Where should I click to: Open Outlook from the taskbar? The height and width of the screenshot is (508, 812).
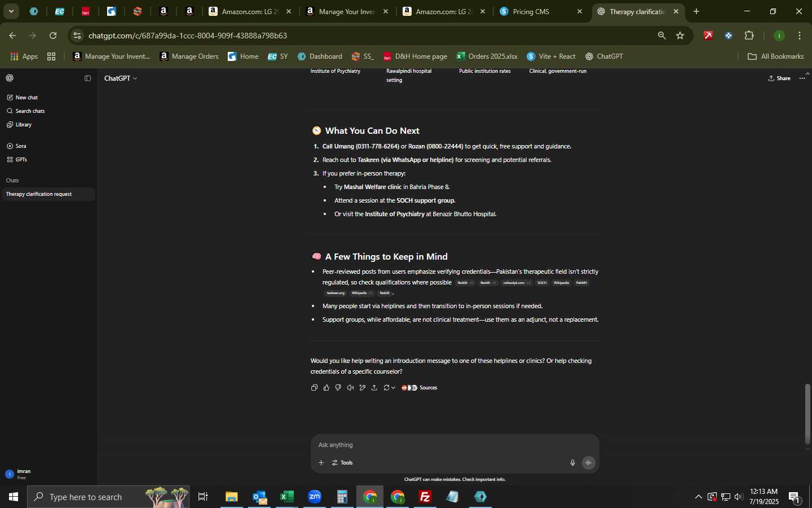point(259,497)
